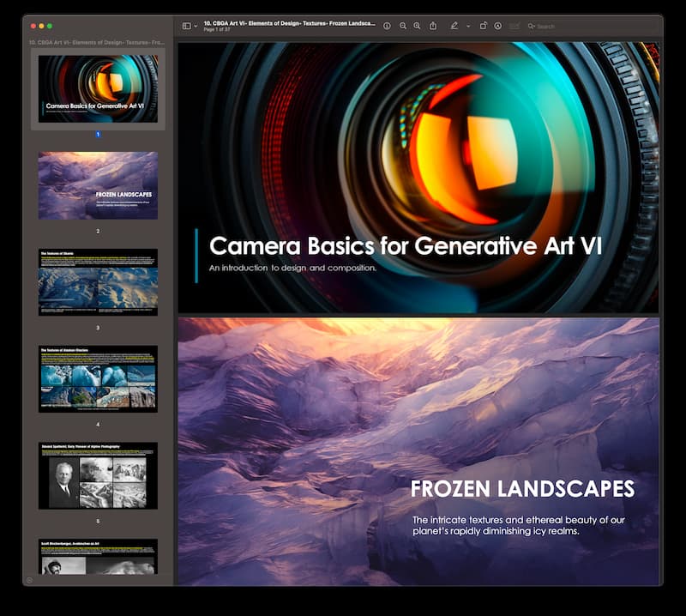Select the Highlight pen tool
Screen dimensions: 686x616
454,26
